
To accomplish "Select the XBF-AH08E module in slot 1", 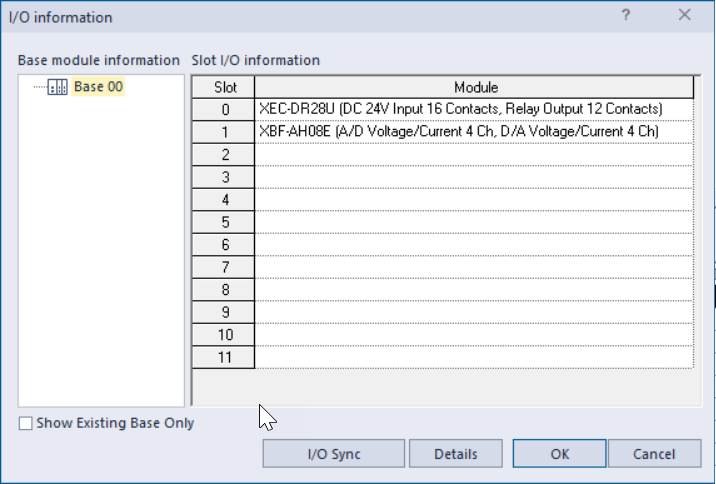I will click(x=474, y=132).
